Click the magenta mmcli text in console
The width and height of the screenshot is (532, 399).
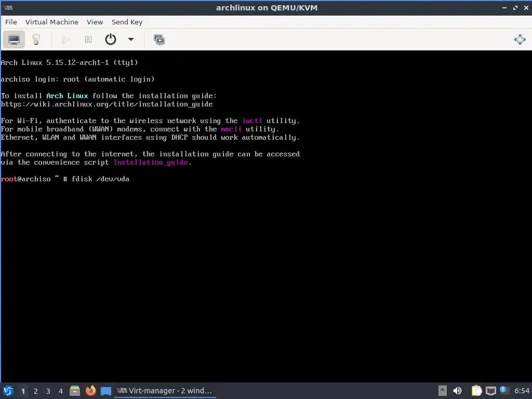(231, 129)
